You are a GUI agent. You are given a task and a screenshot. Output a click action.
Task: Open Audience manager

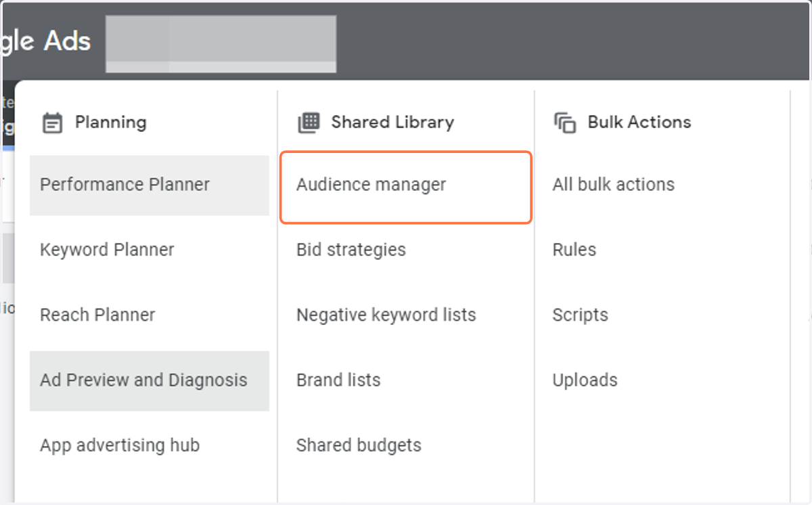(406, 188)
